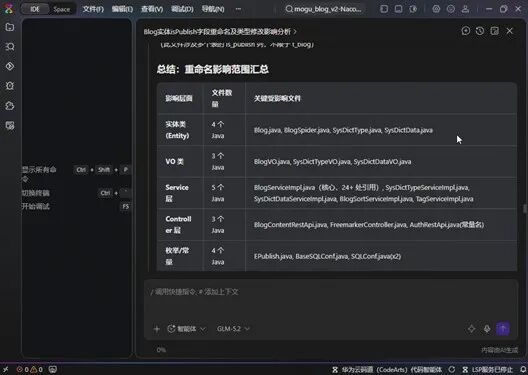Open the user account icon in title bar

tap(465, 9)
